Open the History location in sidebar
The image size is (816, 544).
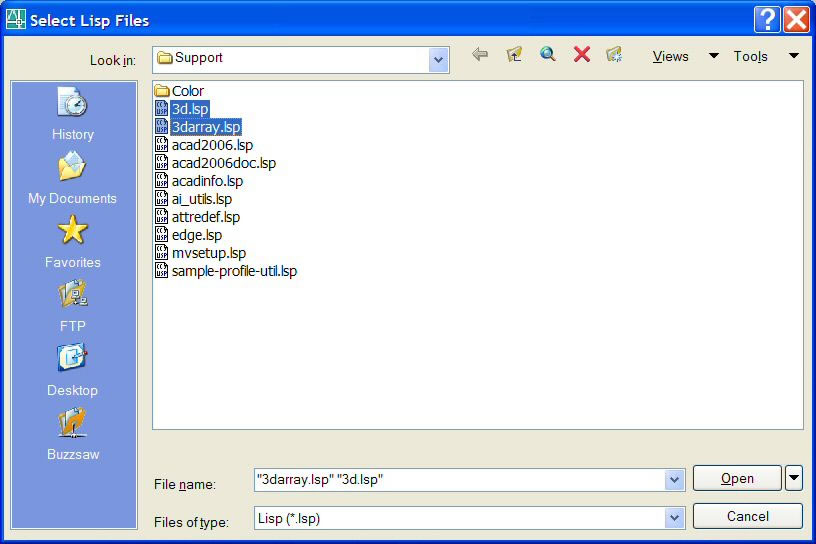point(72,113)
